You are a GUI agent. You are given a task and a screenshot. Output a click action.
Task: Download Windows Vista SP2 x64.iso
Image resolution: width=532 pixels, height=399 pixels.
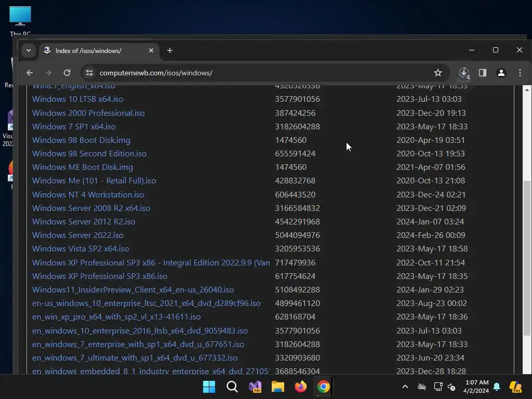point(81,249)
